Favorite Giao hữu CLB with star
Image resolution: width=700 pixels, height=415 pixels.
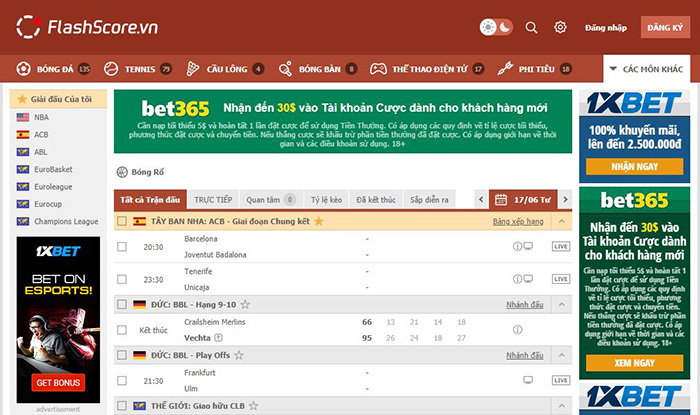(x=254, y=406)
